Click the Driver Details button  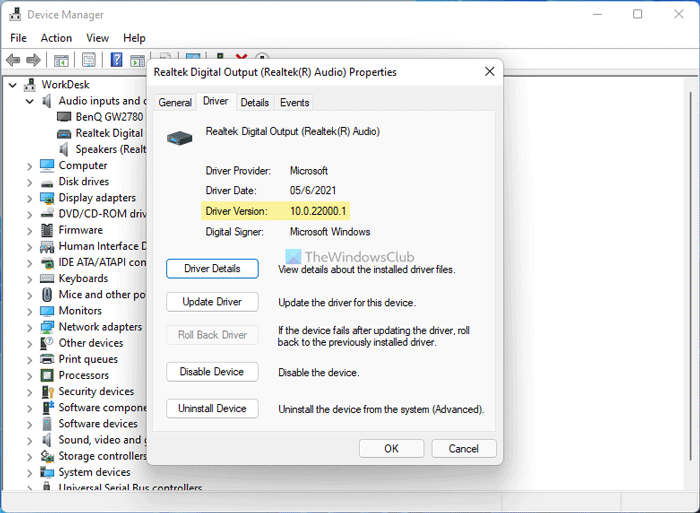tap(212, 269)
